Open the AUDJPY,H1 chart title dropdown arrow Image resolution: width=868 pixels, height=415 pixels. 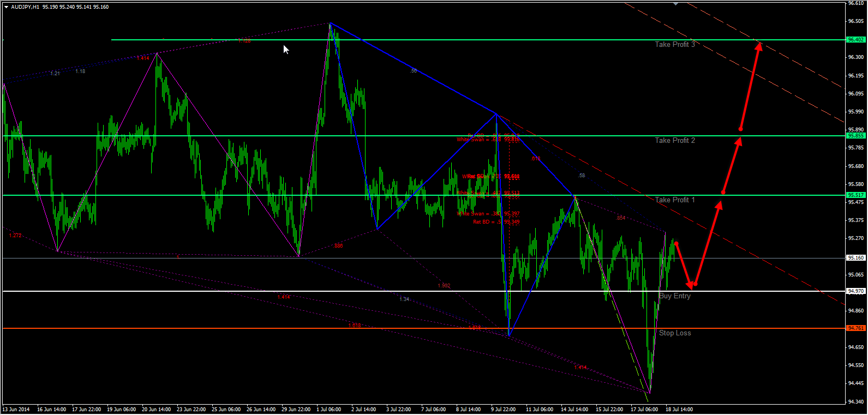tap(6, 7)
